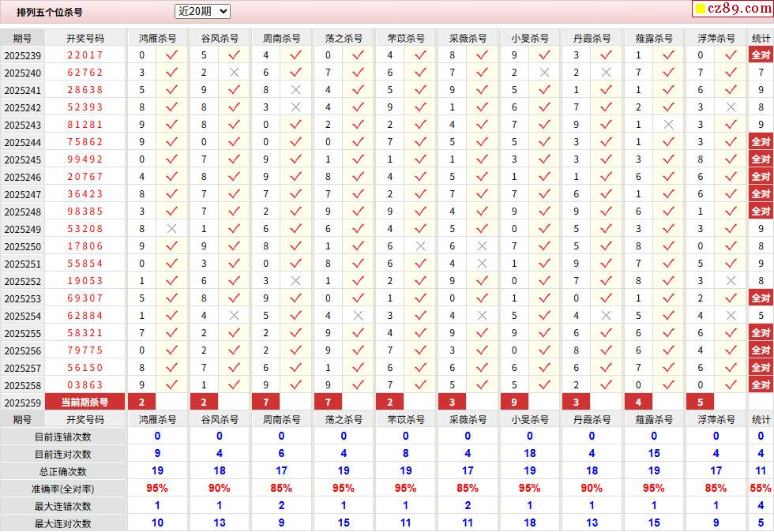Click the 排列五个位杀号 title
Screen dimensions: 774x532
50,13
